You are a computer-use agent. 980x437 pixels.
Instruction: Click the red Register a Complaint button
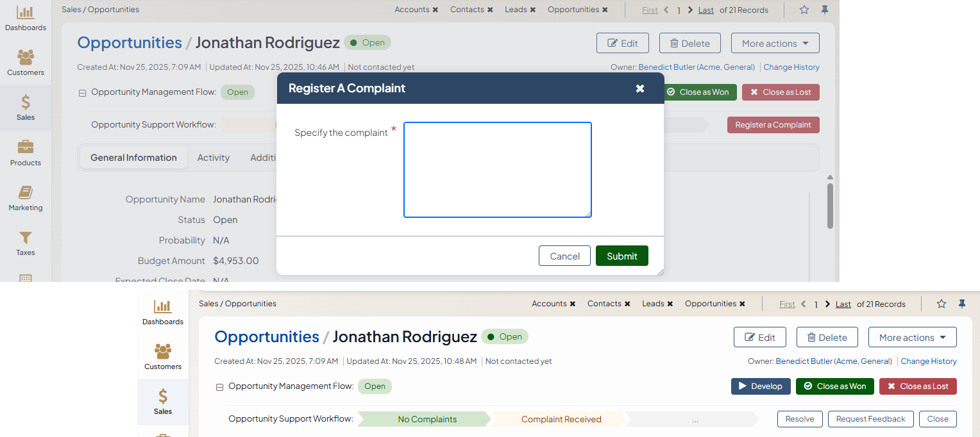pyautogui.click(x=773, y=125)
